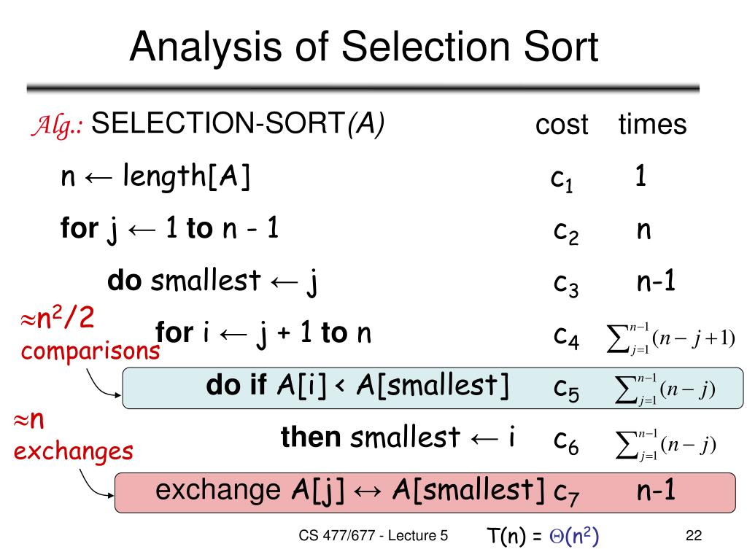Select the c4 summation (n − j + 1) formula
This screenshot has height=560, width=747.
pos(671,338)
